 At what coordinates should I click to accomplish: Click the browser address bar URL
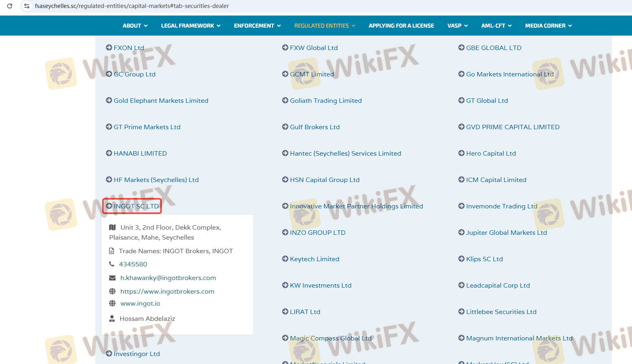(132, 6)
